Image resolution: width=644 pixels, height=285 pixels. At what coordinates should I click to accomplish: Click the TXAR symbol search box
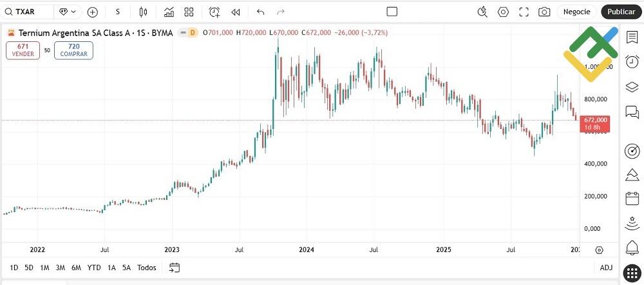[27, 12]
